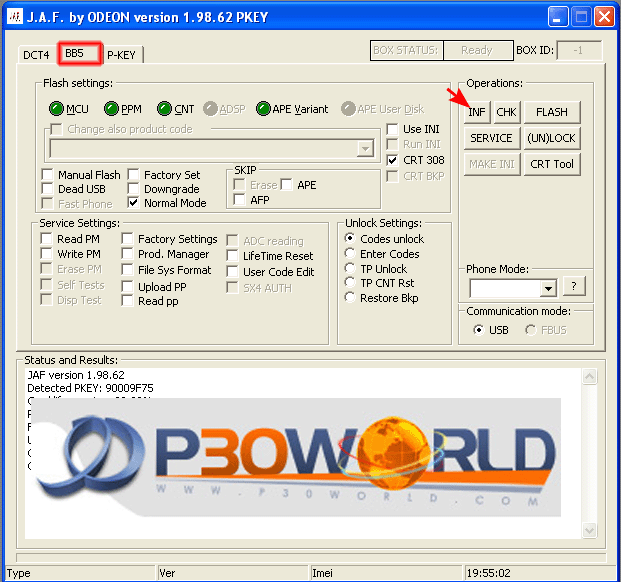Toggle the Normal Mode checkbox
Image resolution: width=621 pixels, height=582 pixels.
(x=133, y=203)
